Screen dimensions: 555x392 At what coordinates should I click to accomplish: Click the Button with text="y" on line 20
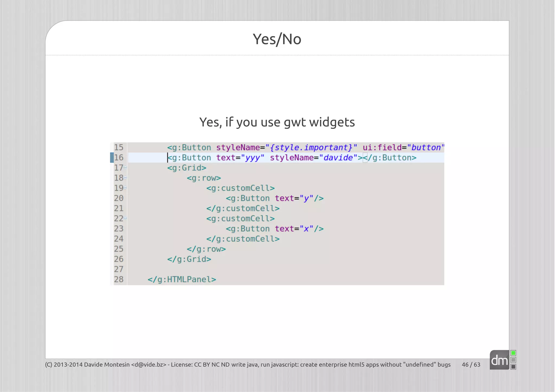(x=275, y=198)
